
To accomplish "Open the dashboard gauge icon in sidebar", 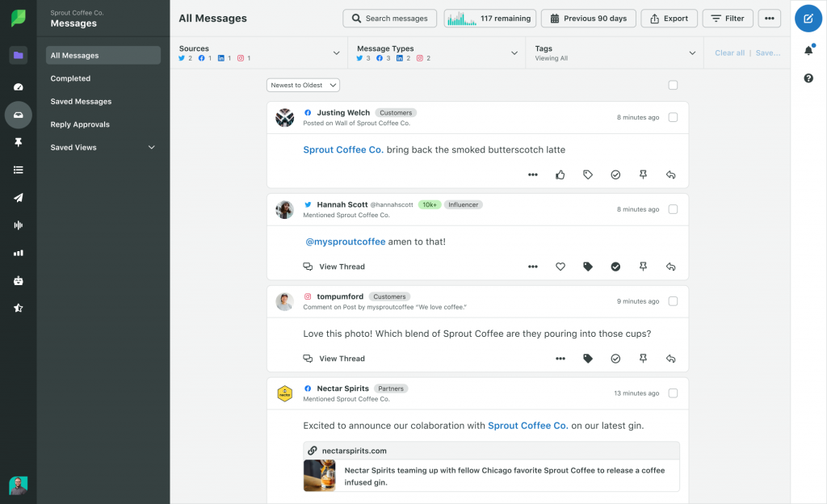I will coord(19,86).
